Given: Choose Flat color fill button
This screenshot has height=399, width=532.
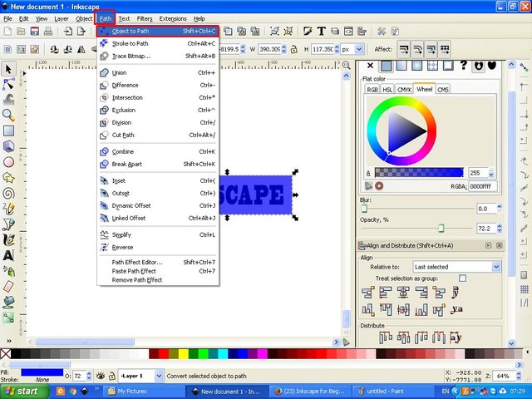Looking at the screenshot, I should (x=386, y=66).
